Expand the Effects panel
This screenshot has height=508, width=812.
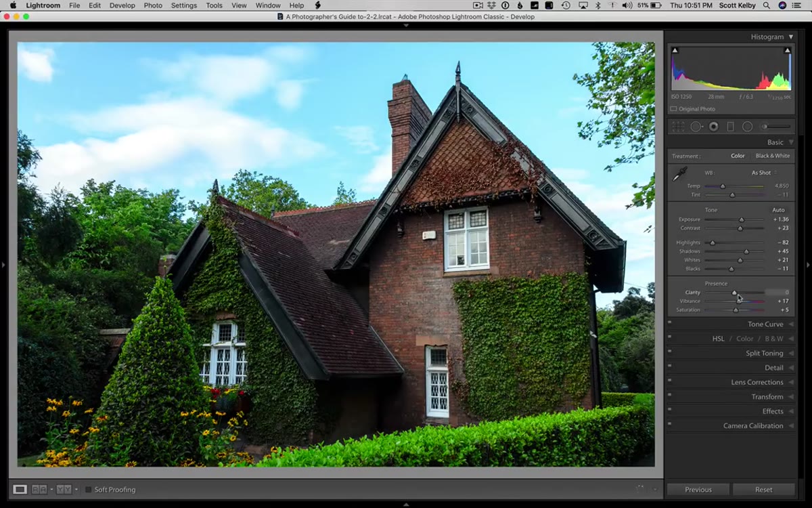pyautogui.click(x=790, y=411)
